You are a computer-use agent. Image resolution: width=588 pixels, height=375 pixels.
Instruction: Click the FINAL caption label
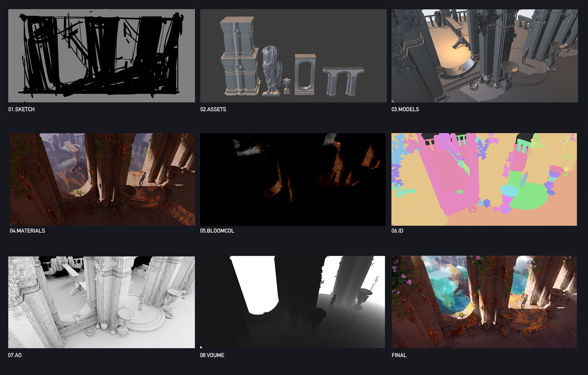pyautogui.click(x=399, y=355)
